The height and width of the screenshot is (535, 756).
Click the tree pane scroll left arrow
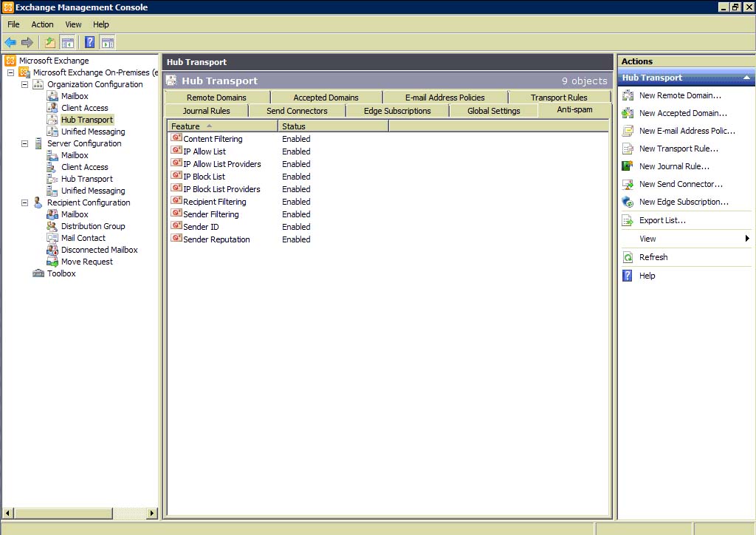pos(7,513)
